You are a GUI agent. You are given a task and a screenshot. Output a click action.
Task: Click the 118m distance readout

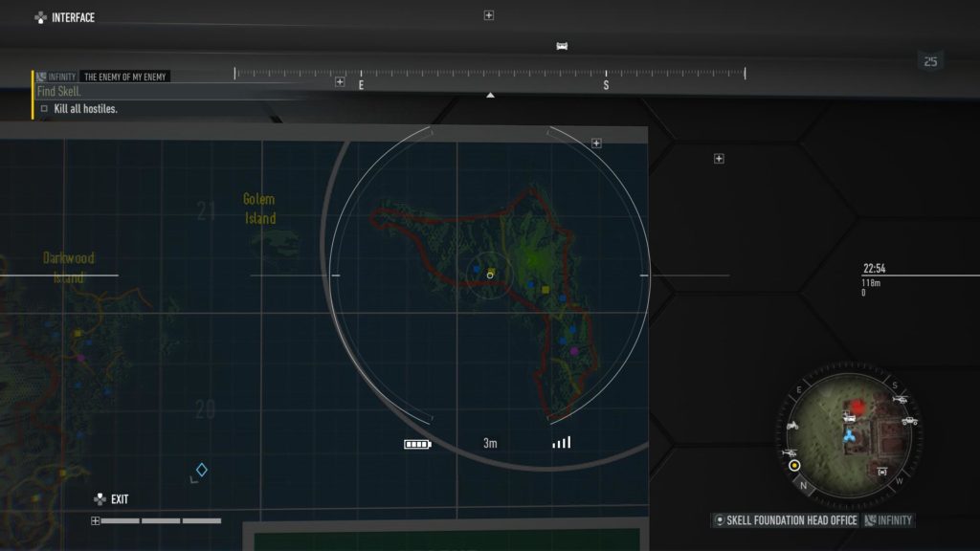[871, 283]
